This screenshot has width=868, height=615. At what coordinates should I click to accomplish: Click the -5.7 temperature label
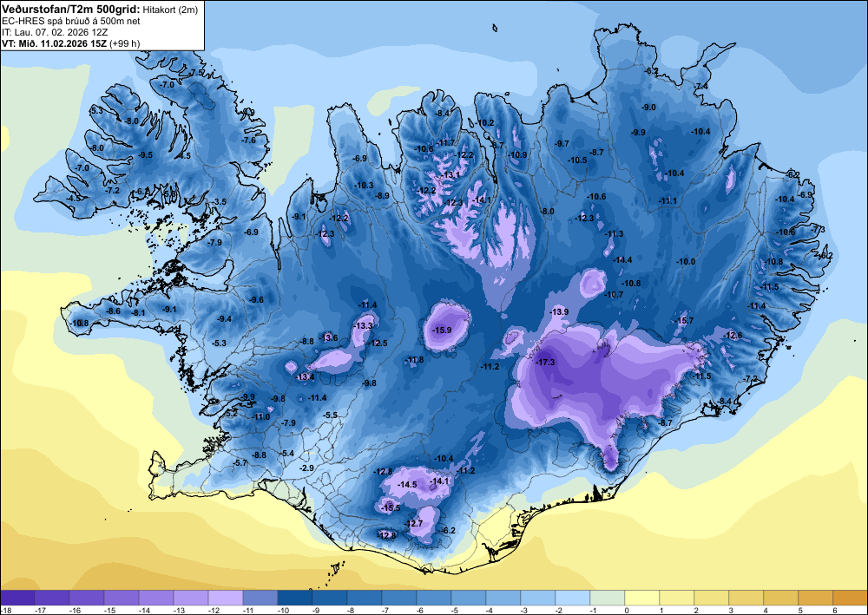pyautogui.click(x=240, y=462)
